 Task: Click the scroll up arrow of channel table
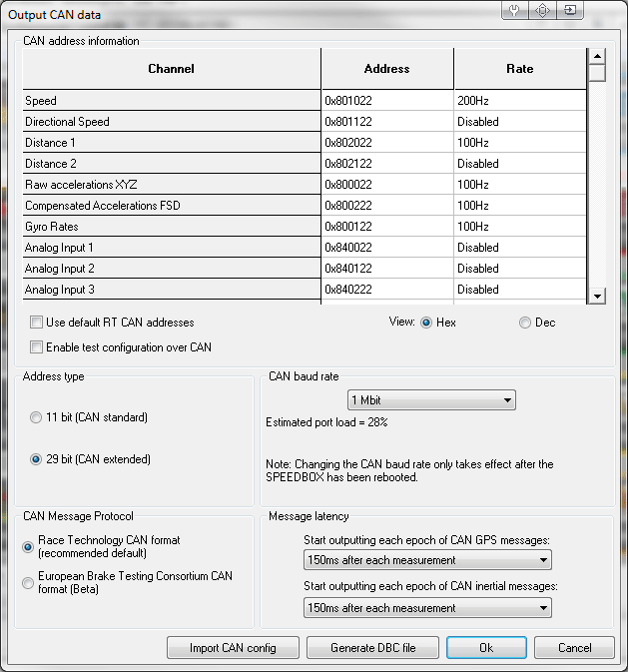[597, 57]
